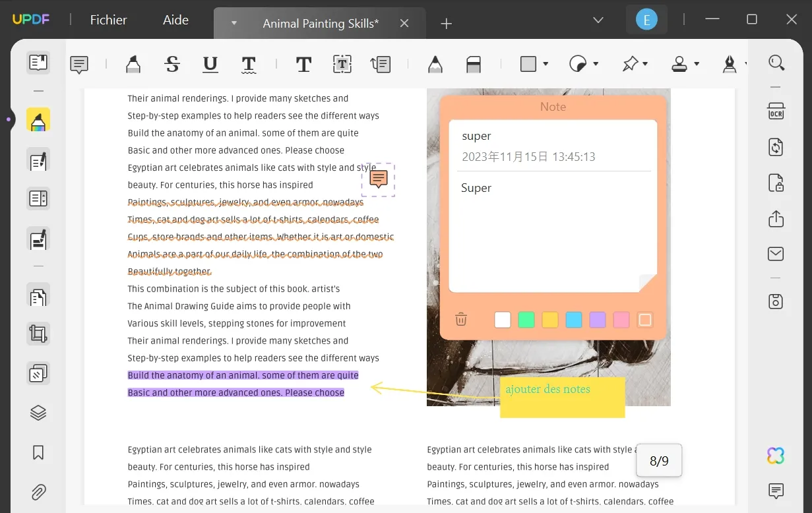
Task: Open the Bookmarks panel in the left sidebar
Action: tap(38, 452)
